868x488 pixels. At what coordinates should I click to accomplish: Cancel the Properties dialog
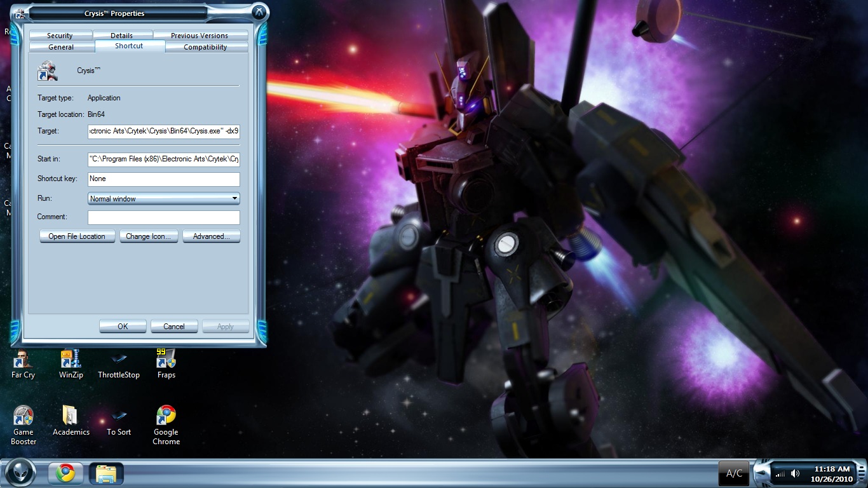click(x=174, y=327)
